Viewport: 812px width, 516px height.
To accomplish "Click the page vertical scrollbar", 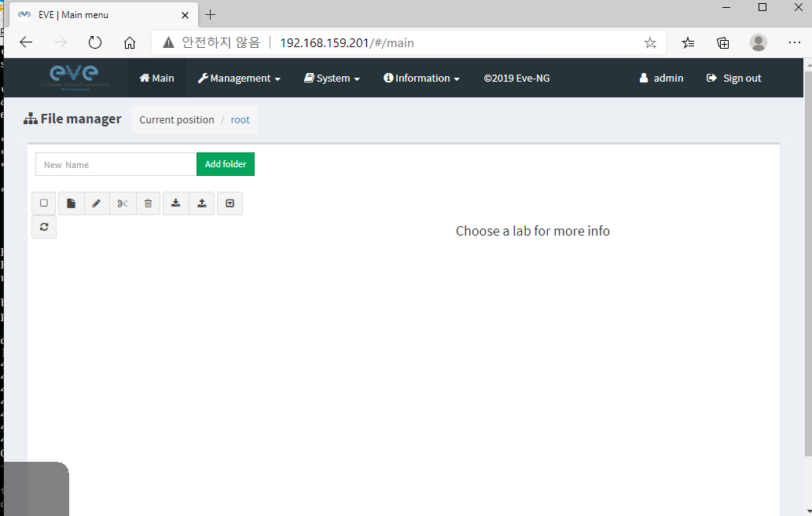I will point(808,264).
